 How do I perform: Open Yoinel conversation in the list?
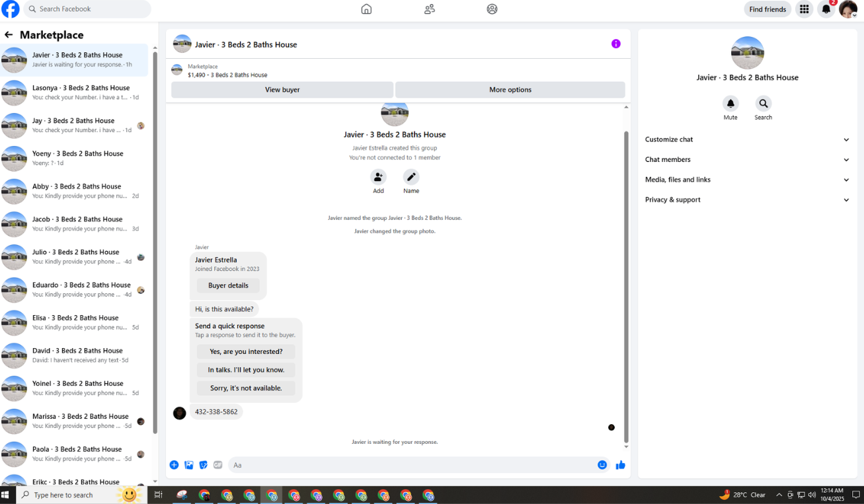[75, 388]
